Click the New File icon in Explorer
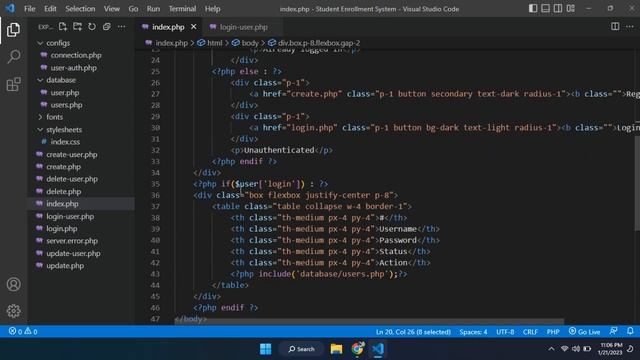This screenshot has width=640, height=360. coord(62,27)
